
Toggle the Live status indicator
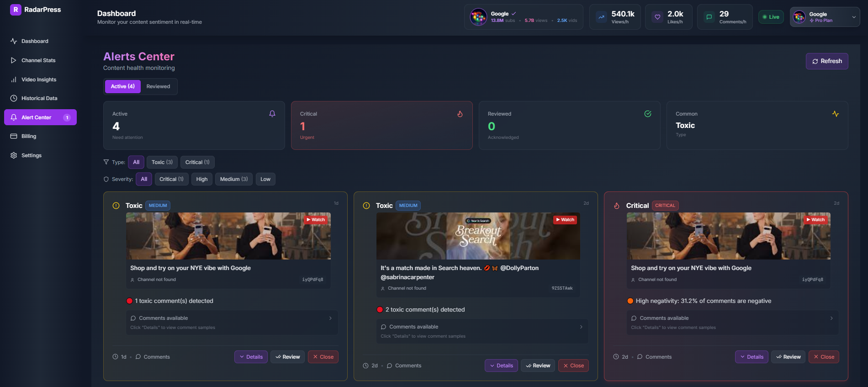771,17
